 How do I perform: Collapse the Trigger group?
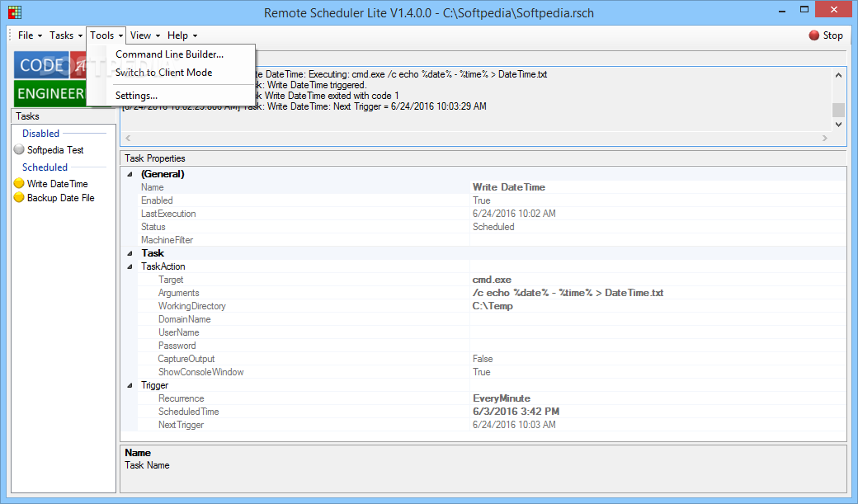tap(130, 385)
